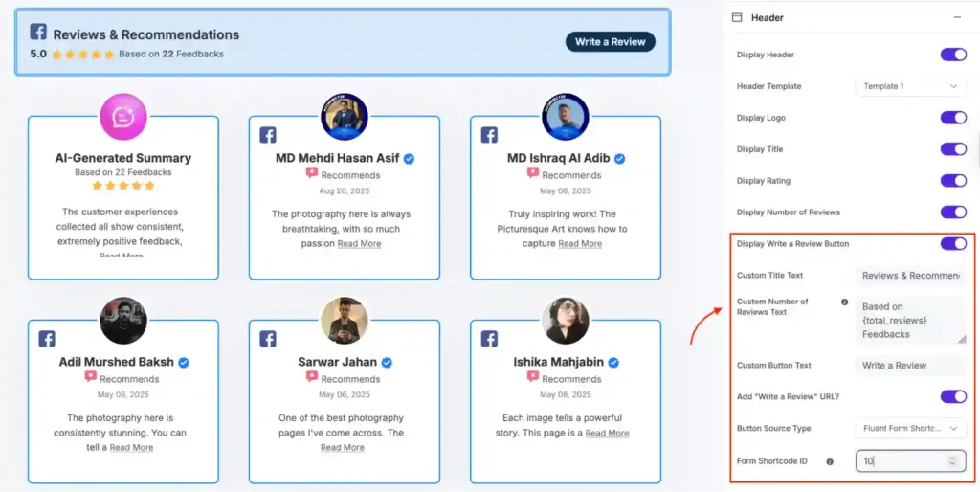Click Facebook icon on Adil Murshed Baksh card
This screenshot has width=980, height=492.
pyautogui.click(x=47, y=339)
